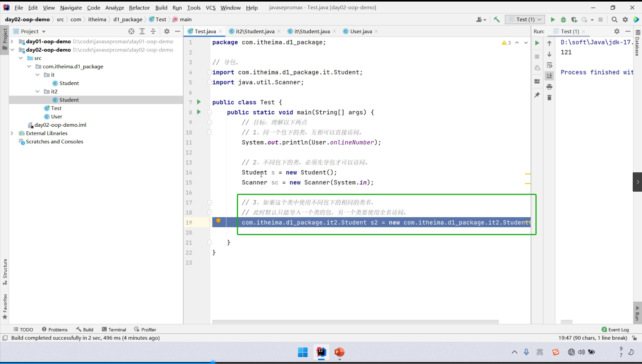The height and width of the screenshot is (364, 642).
Task: Open PowerPoint from the taskbar
Action: (x=339, y=352)
